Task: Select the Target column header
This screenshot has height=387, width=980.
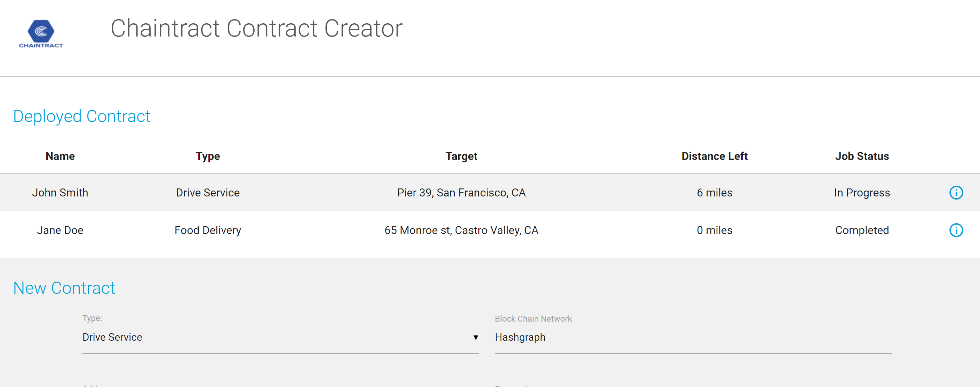Action: (x=461, y=156)
